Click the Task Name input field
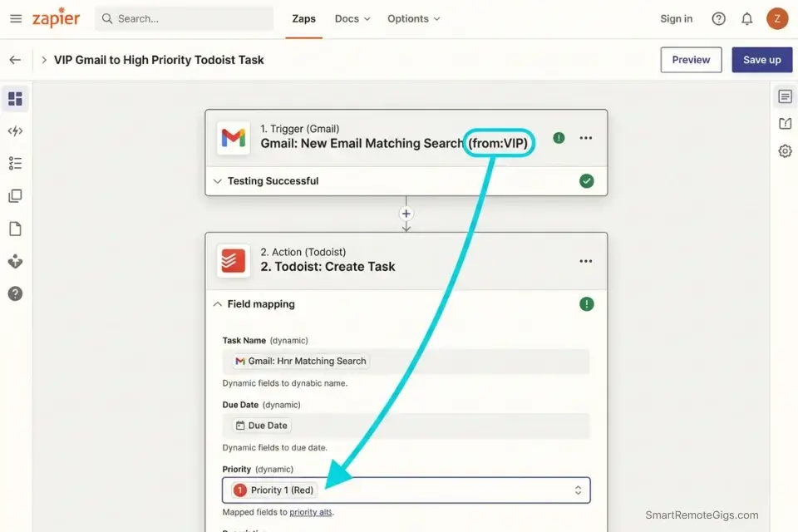Image resolution: width=798 pixels, height=532 pixels. click(406, 362)
